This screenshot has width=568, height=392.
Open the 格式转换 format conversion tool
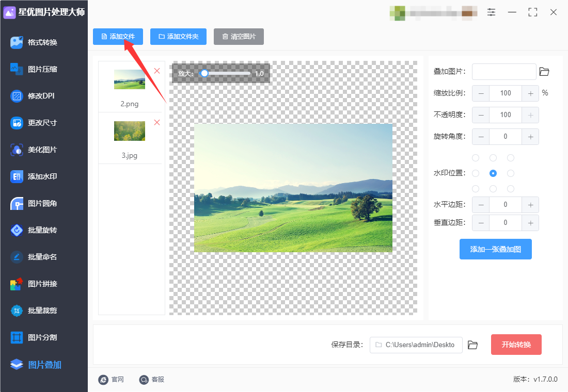coord(34,42)
